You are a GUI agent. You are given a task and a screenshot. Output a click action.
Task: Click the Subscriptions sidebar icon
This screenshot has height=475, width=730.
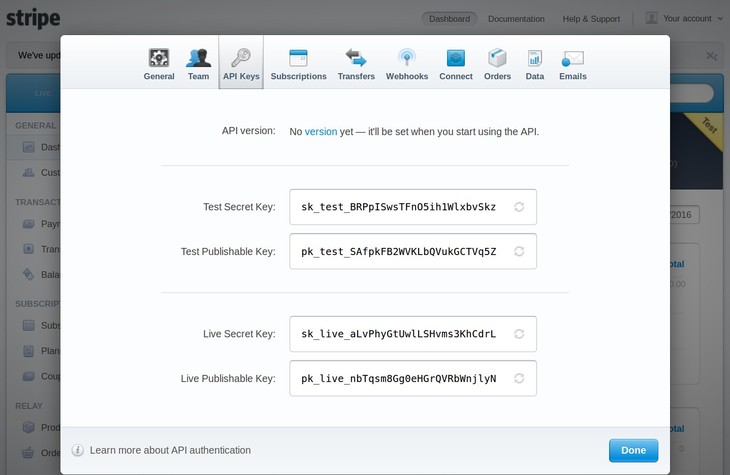coord(28,326)
